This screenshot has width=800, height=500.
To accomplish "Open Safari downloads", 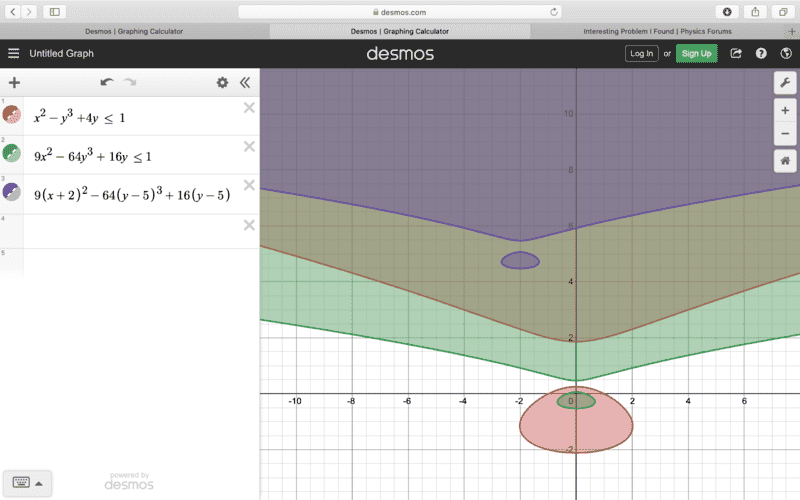I will click(727, 12).
